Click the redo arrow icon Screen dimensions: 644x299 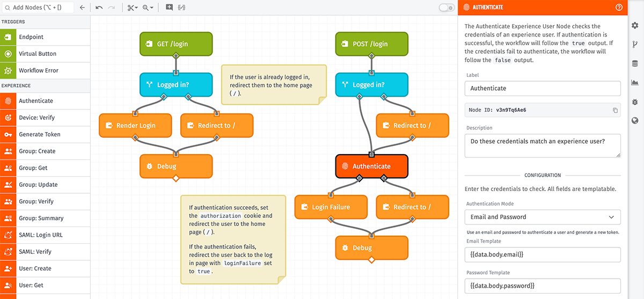112,8
